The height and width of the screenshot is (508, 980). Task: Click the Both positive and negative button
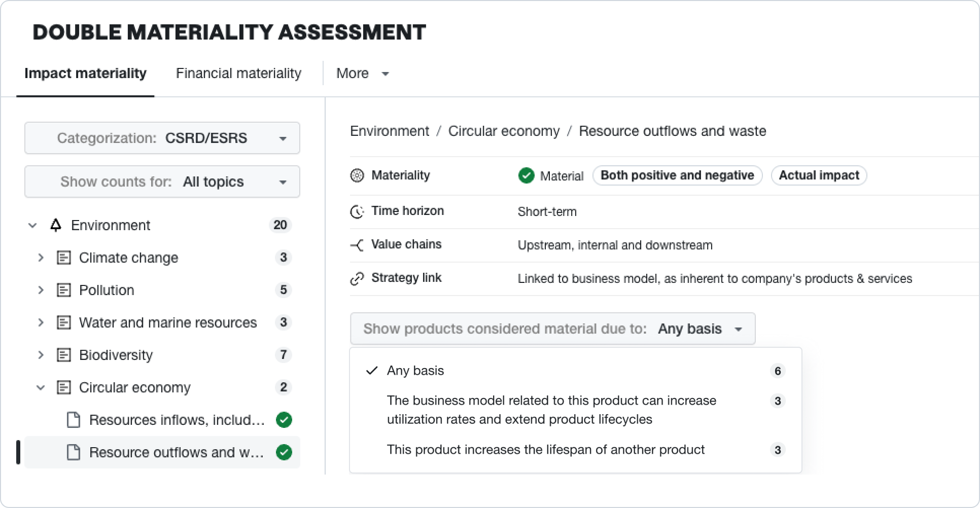677,175
